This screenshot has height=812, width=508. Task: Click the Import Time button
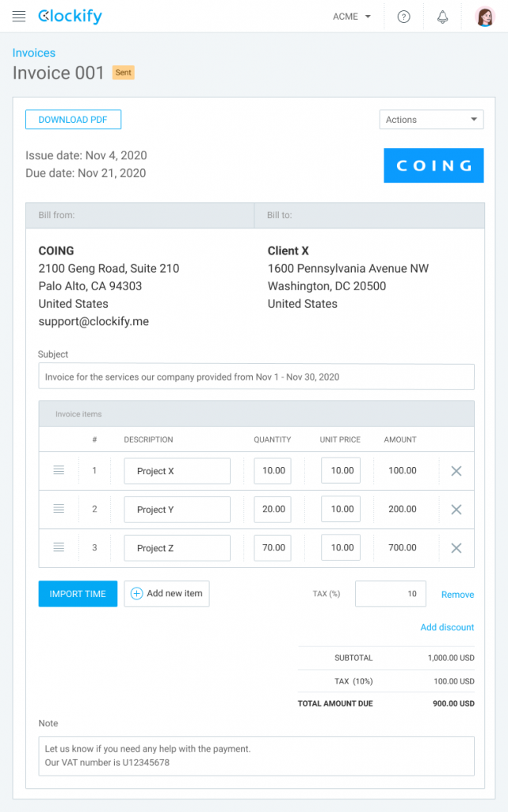pyautogui.click(x=78, y=593)
